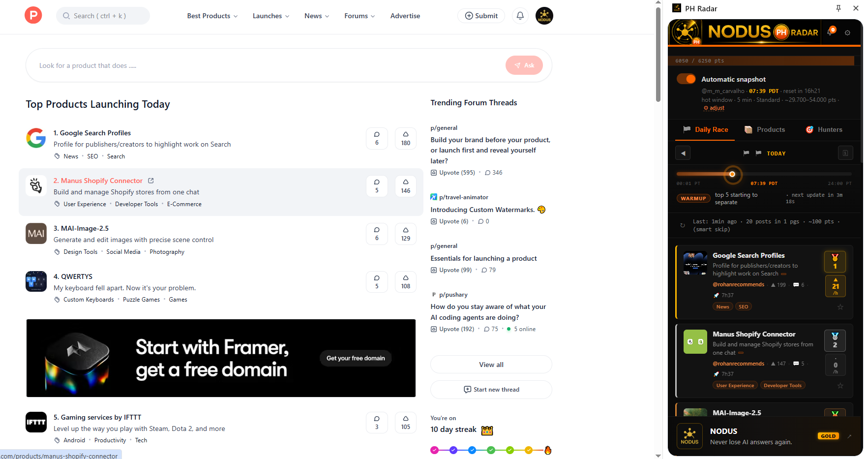Image resolution: width=868 pixels, height=459 pixels.
Task: Upvote Manus Shopify Connector with 146 votes
Action: pyautogui.click(x=406, y=186)
